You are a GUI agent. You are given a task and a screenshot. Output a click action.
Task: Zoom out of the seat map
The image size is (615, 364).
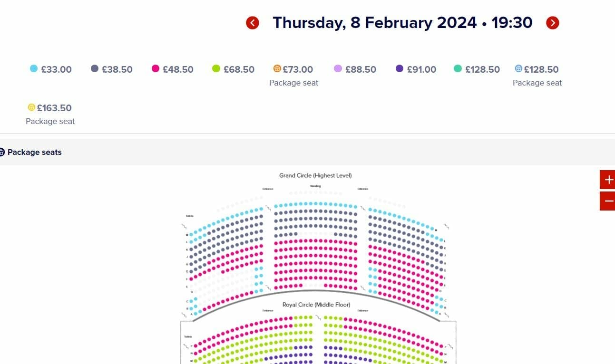[608, 201]
